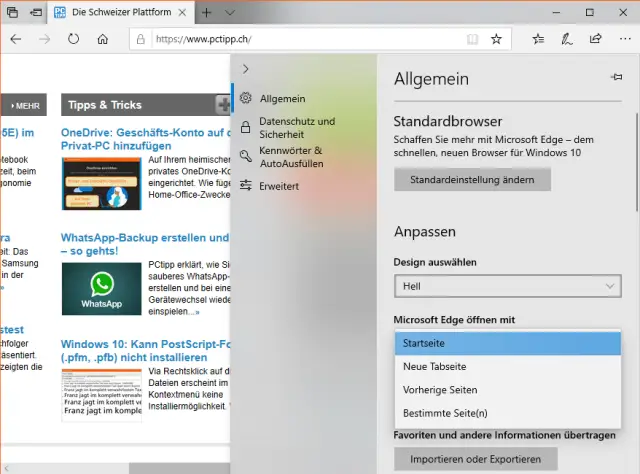Click the forward navigation arrow
The width and height of the screenshot is (640, 474).
coord(44,39)
